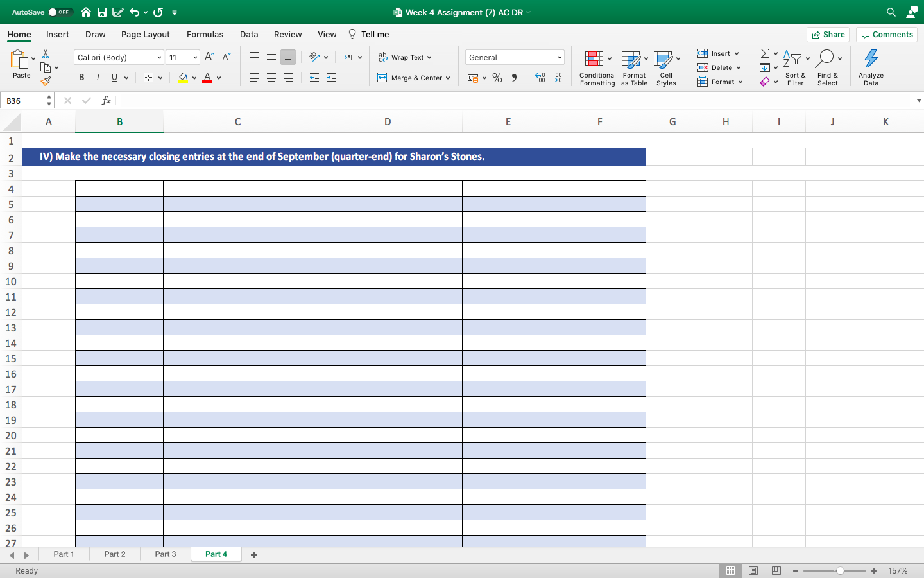Open Format as Table gallery
Viewport: 924px width, 578px height.
634,69
